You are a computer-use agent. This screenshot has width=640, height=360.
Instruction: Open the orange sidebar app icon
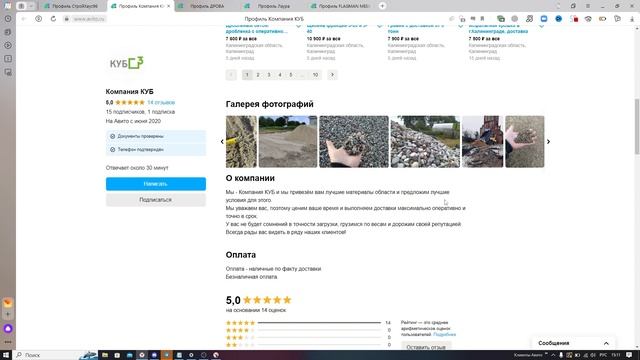point(8,303)
